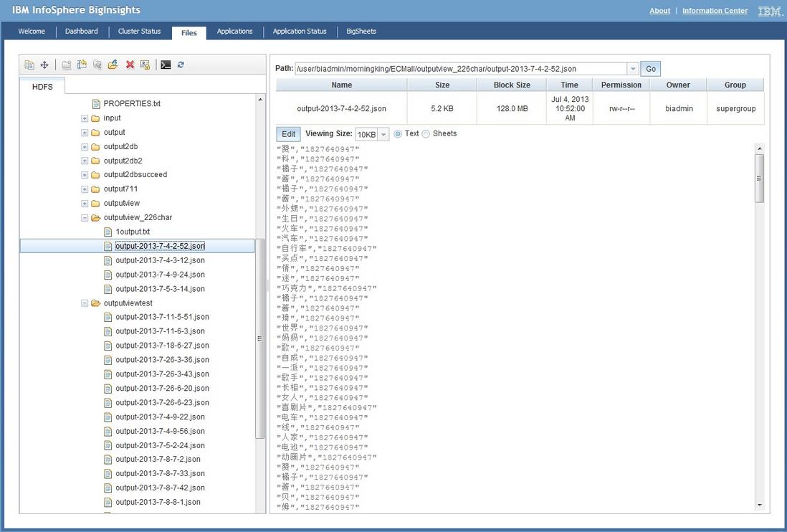Select output-2013-7-26-3-43.json in the tree
787x532 pixels.
[162, 374]
